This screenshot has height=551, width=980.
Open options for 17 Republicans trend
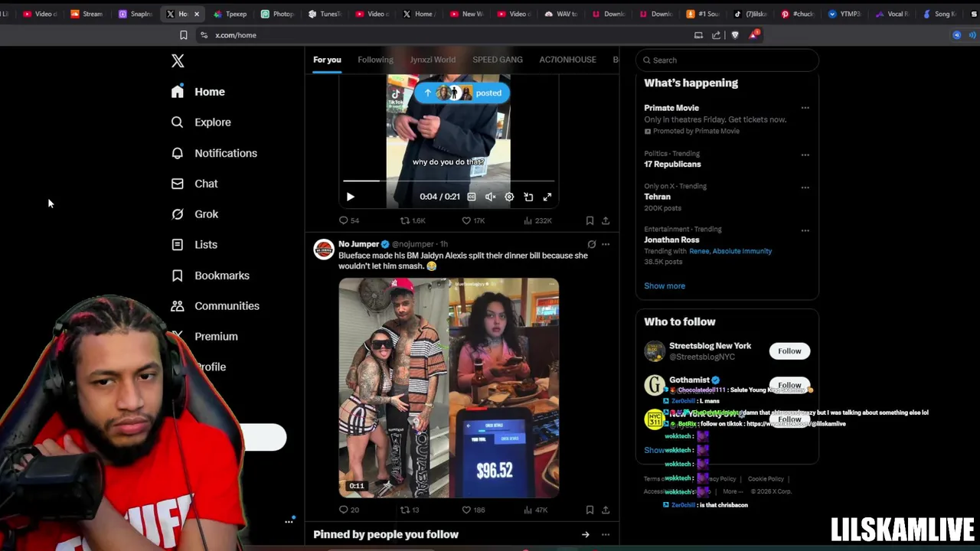[x=805, y=155]
